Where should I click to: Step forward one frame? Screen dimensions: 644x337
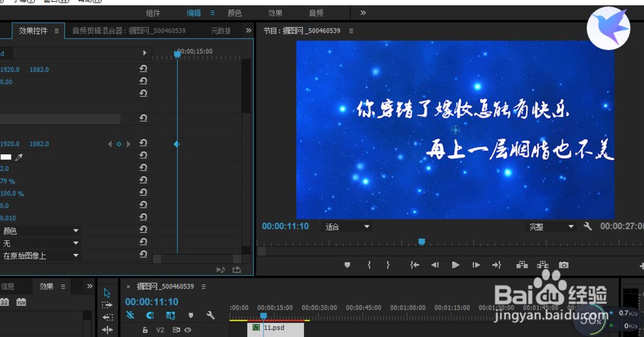pyautogui.click(x=476, y=265)
